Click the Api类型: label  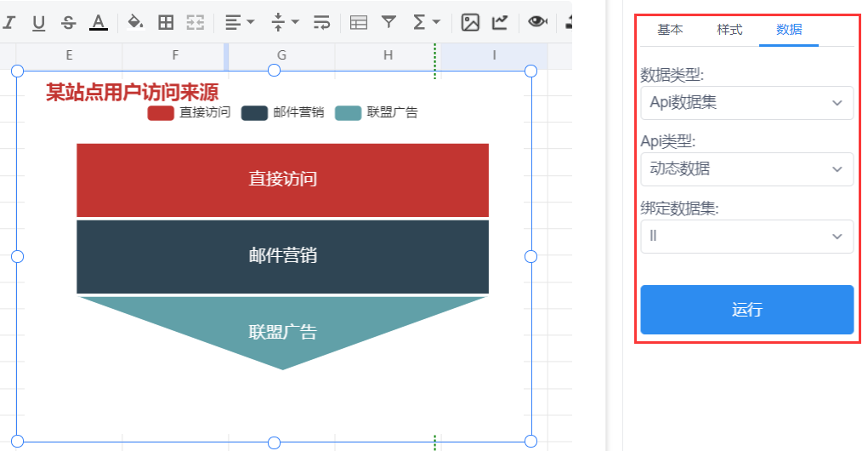coord(668,142)
